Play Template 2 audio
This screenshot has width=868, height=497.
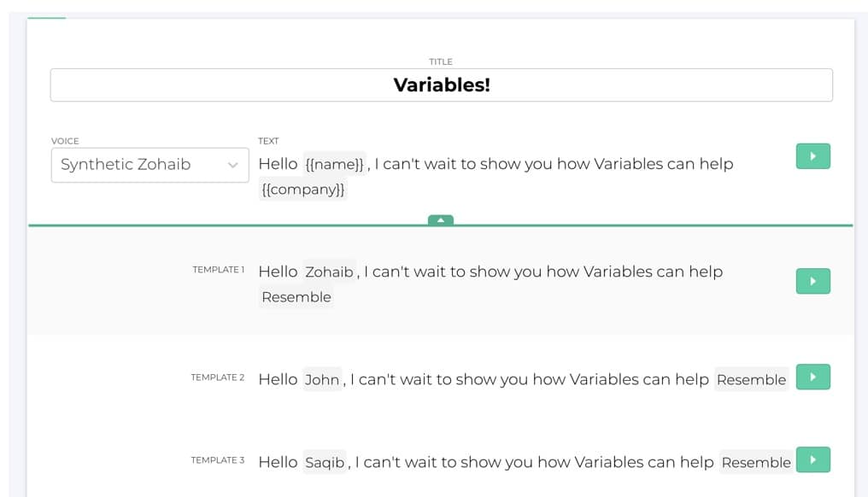812,377
